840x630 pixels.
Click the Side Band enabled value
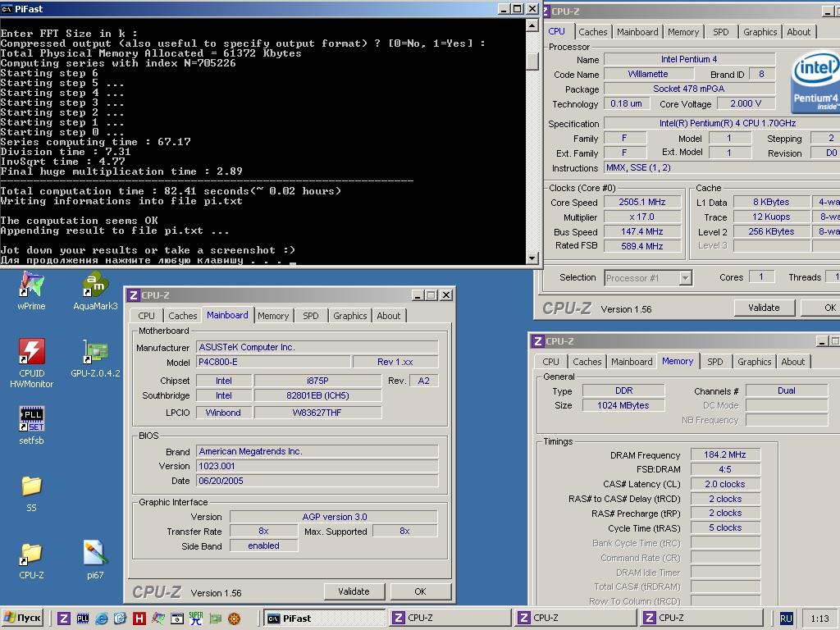point(263,546)
